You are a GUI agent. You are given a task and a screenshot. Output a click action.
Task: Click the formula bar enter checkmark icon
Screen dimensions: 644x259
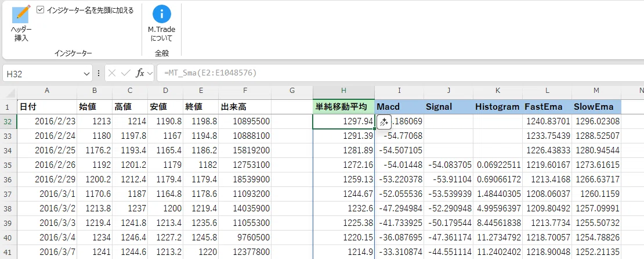(126, 74)
